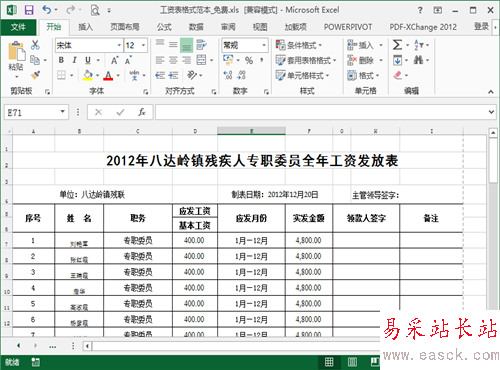Screen dimensions: 500x370
Task: Decrease font size with the small A
Action: [x=128, y=61]
